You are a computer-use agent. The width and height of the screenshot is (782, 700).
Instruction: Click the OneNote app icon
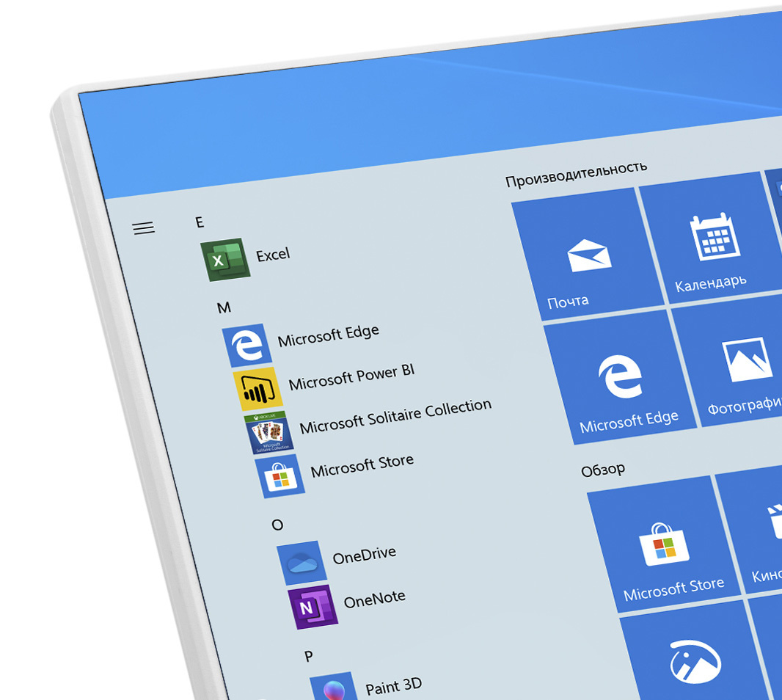(313, 607)
